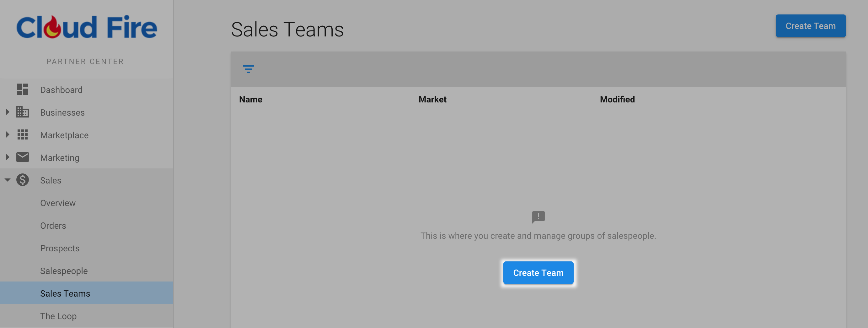The width and height of the screenshot is (868, 328).
Task: Click the salespeople groups description text
Action: point(538,236)
